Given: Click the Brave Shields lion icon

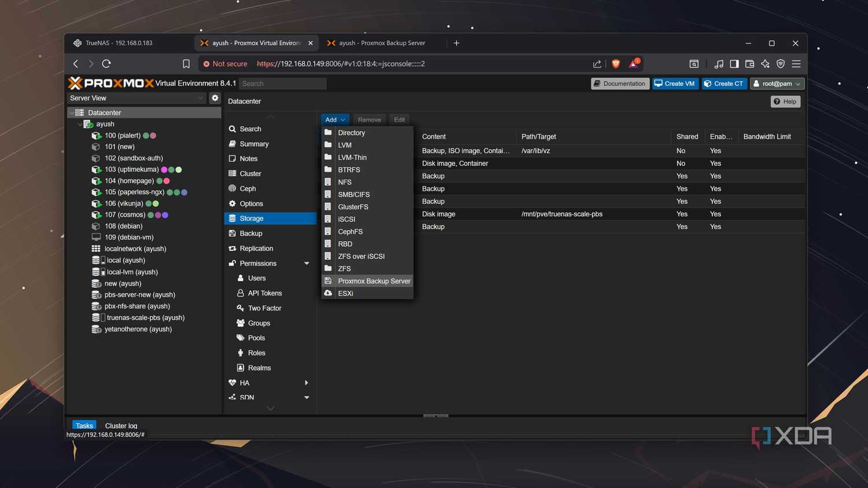Looking at the screenshot, I should click(616, 64).
